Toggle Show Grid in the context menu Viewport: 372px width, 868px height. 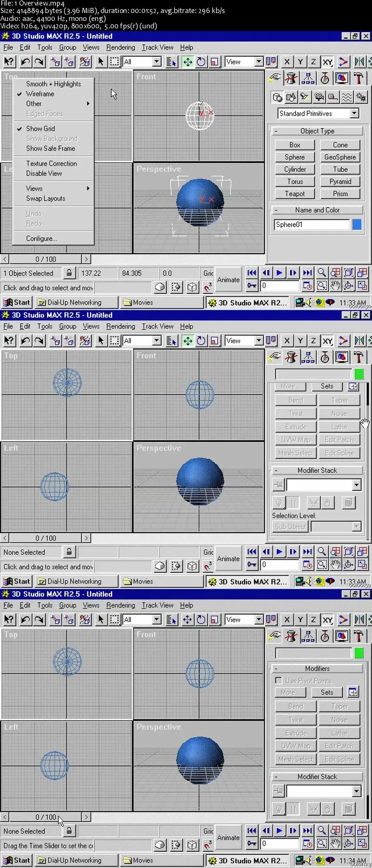40,129
